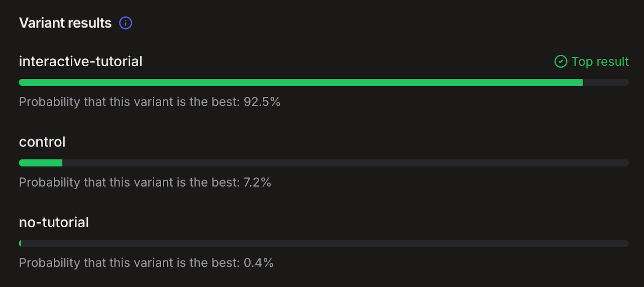Click the middle of control's empty bar track
The height and width of the screenshot is (287, 644).
point(345,163)
